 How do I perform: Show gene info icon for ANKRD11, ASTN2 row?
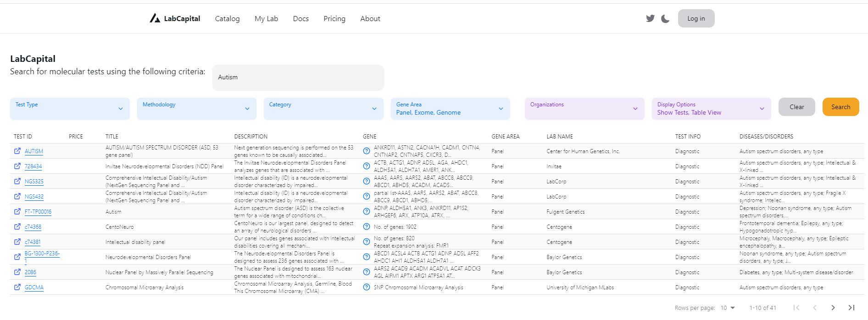tap(367, 151)
